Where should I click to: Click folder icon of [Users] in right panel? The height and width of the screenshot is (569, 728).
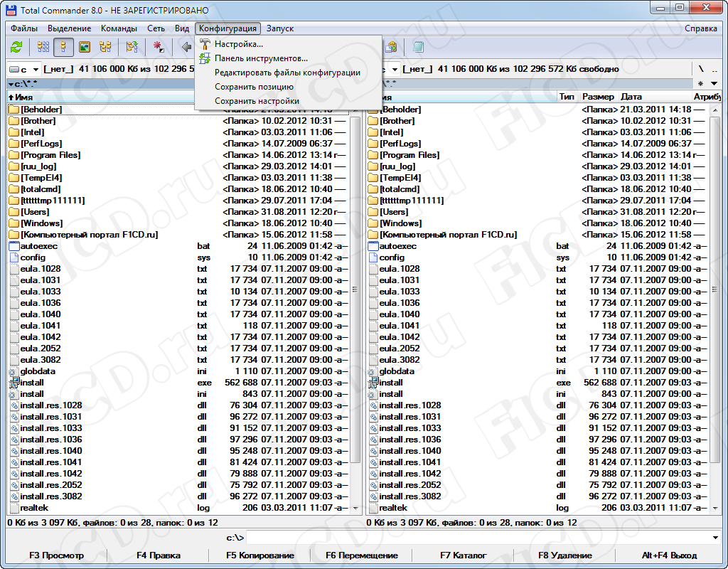tap(373, 212)
